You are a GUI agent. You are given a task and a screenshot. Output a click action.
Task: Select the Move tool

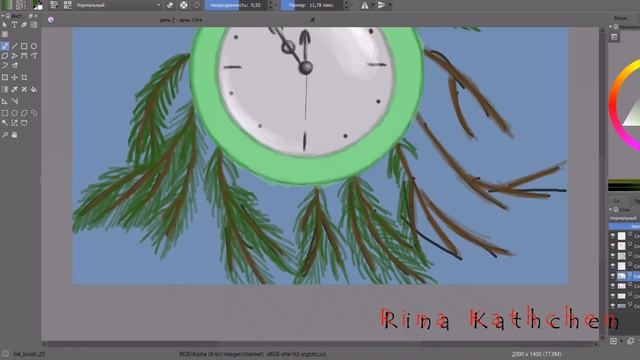tap(14, 77)
